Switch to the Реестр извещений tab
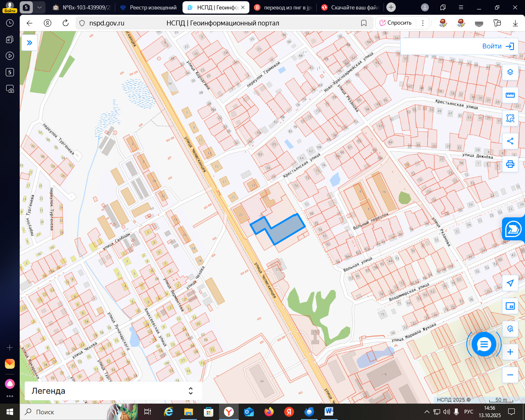 click(x=148, y=7)
